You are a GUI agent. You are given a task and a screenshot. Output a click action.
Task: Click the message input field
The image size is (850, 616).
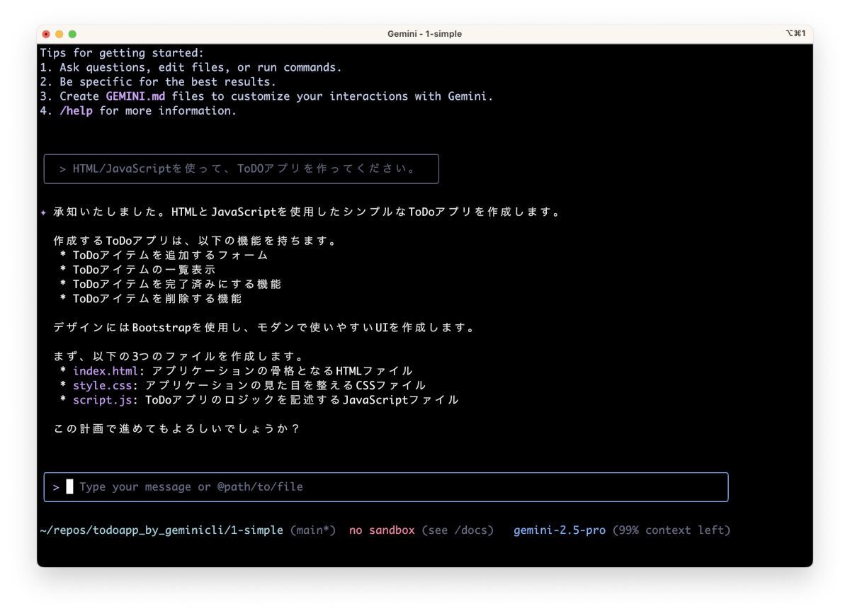pyautogui.click(x=386, y=487)
